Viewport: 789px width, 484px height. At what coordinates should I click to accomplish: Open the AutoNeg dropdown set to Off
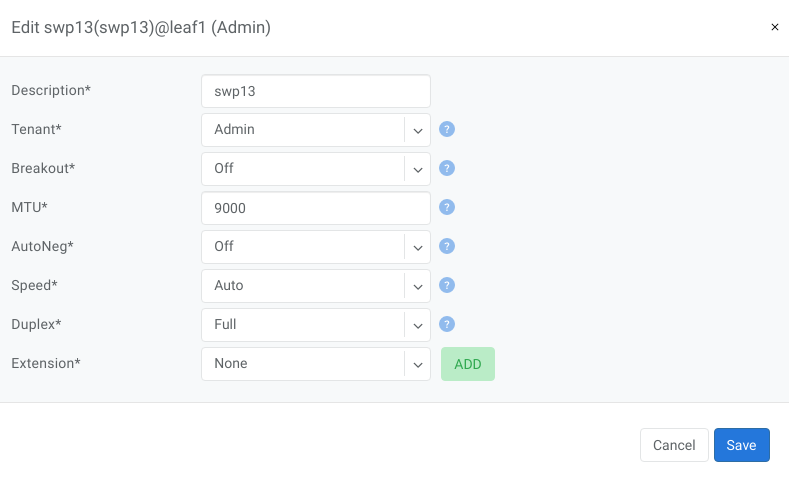(x=305, y=246)
